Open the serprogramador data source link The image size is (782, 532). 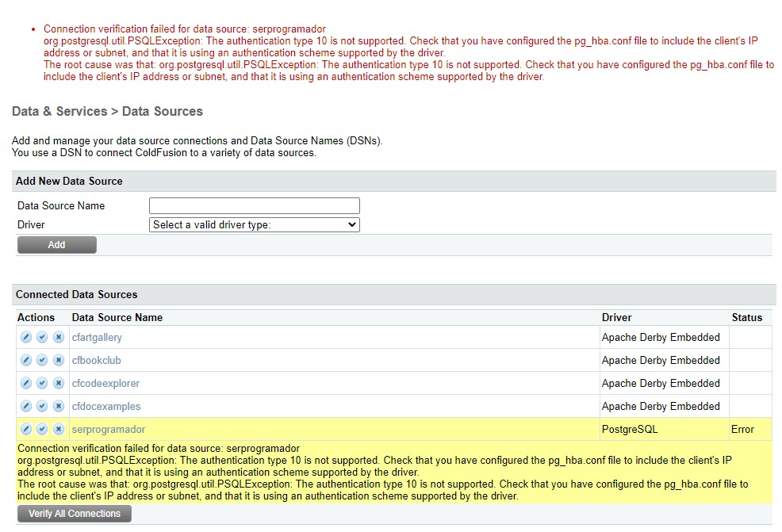[109, 430]
